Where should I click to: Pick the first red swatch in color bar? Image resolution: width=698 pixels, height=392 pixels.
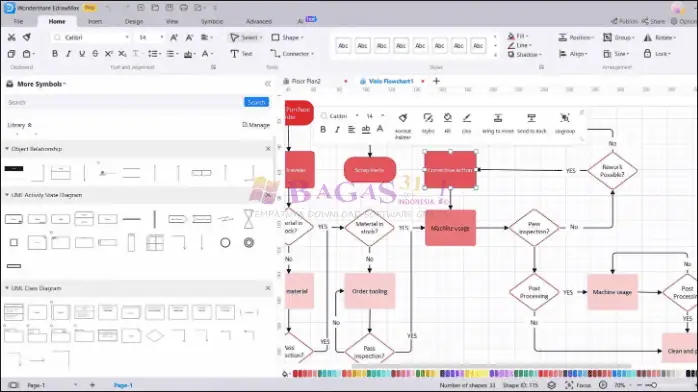point(296,374)
